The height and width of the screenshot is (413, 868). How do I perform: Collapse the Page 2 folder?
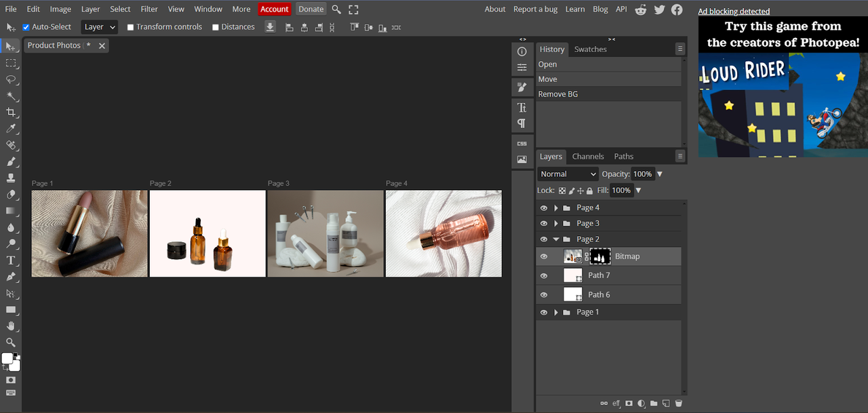tap(556, 239)
